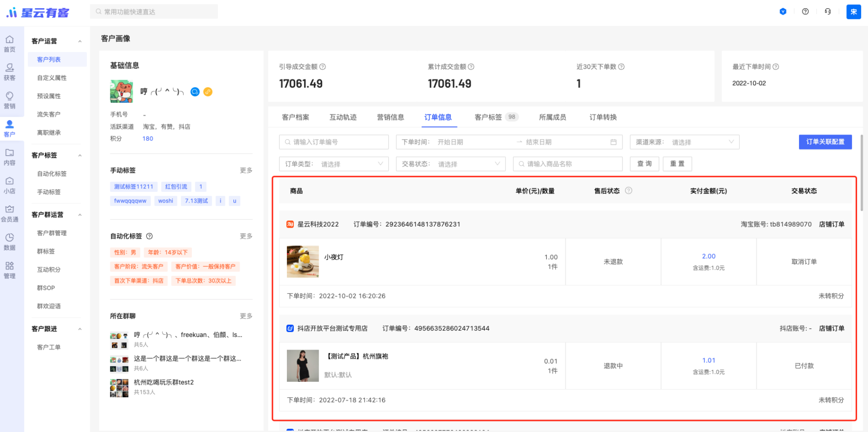
Task: Click the help question mark icon in header
Action: 805,12
